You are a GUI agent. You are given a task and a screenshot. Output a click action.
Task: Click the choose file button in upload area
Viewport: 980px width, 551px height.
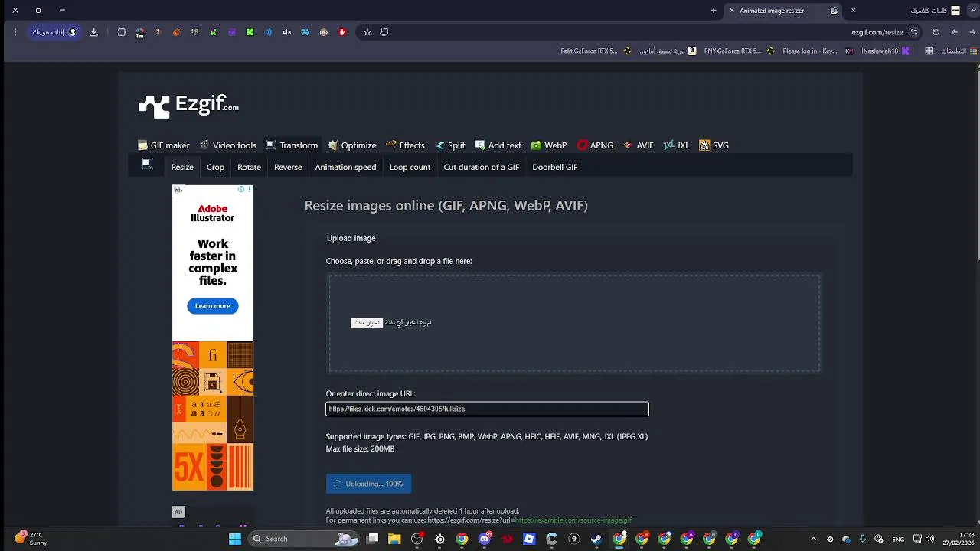[x=367, y=323]
